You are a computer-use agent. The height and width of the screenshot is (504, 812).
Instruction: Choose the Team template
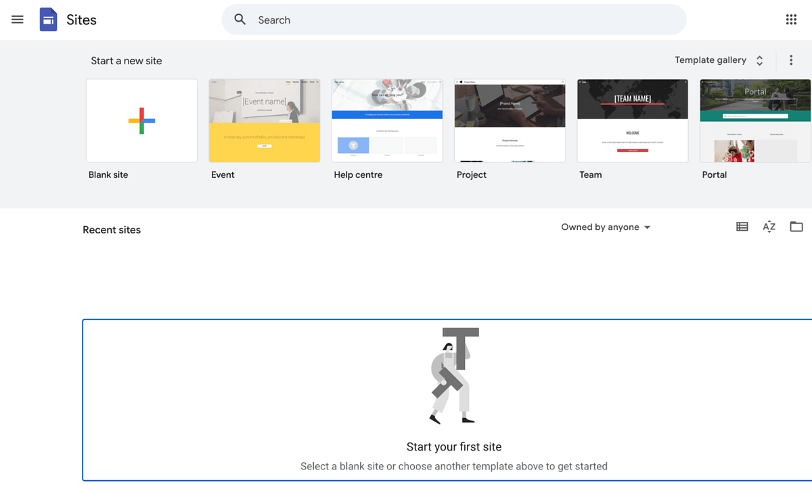point(632,120)
